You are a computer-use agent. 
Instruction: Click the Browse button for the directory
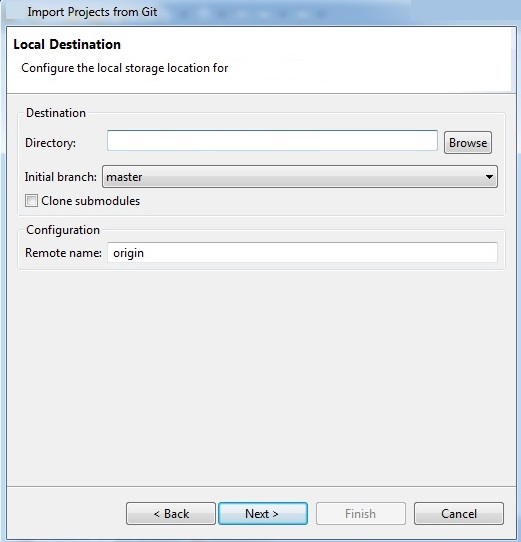(468, 142)
